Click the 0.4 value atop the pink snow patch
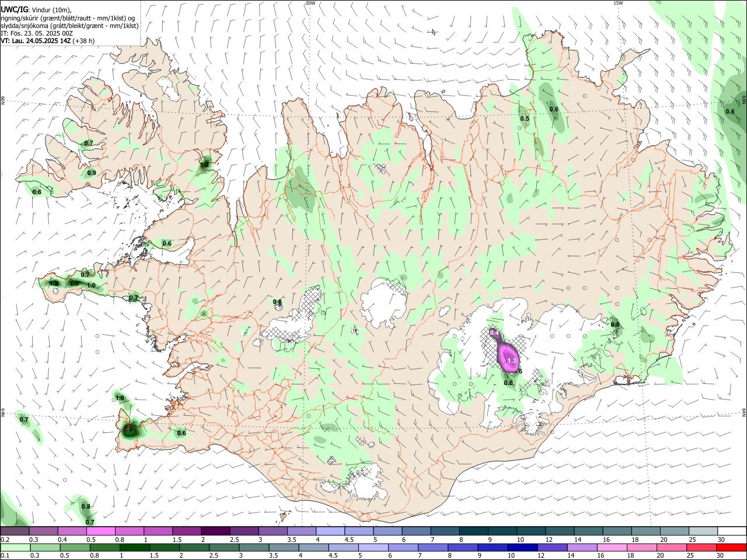This screenshot has height=560, width=747. pos(494,332)
